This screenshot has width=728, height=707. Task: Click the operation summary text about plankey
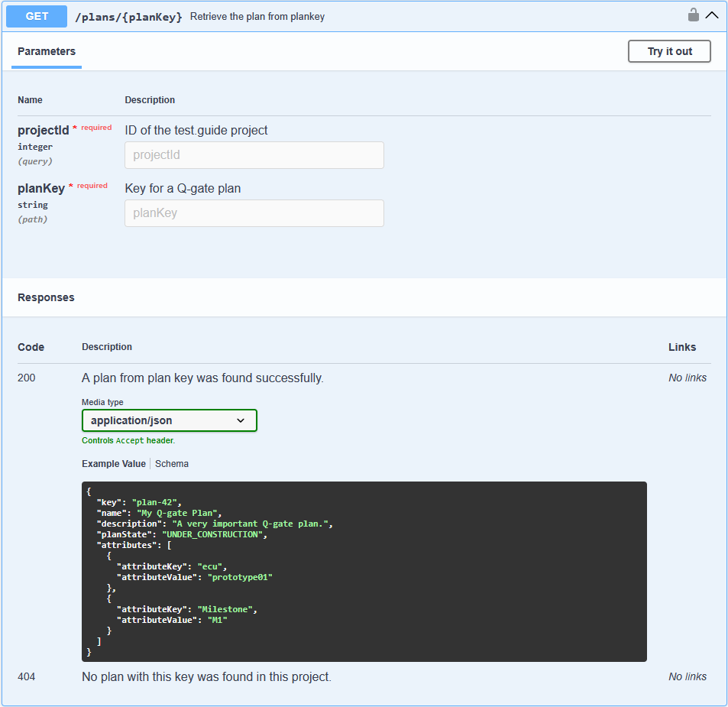pos(257,15)
